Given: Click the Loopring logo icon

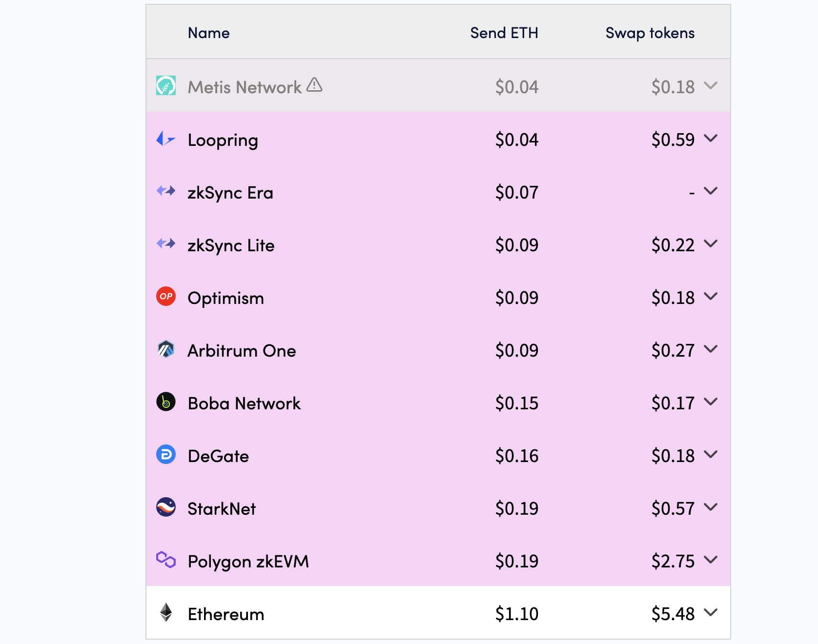Looking at the screenshot, I should click(165, 139).
